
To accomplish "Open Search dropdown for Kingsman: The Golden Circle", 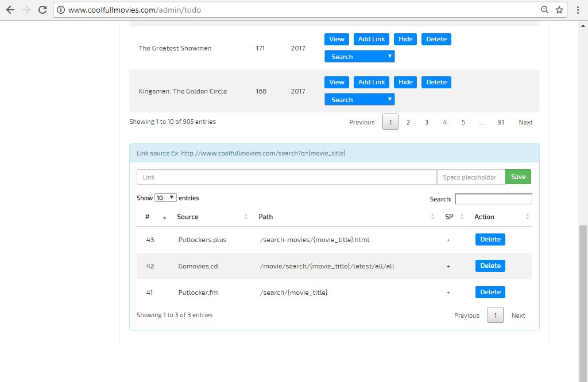I will pos(359,99).
